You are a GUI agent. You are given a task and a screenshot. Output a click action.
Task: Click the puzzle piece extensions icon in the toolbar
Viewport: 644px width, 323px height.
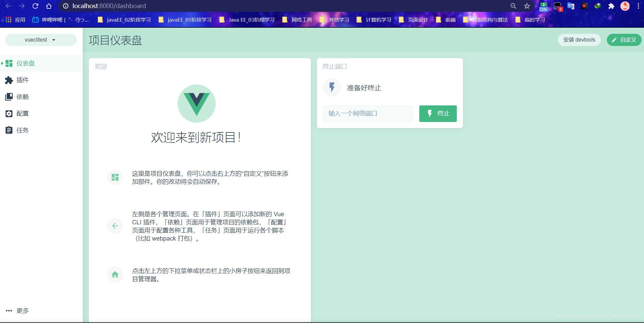coord(611,6)
